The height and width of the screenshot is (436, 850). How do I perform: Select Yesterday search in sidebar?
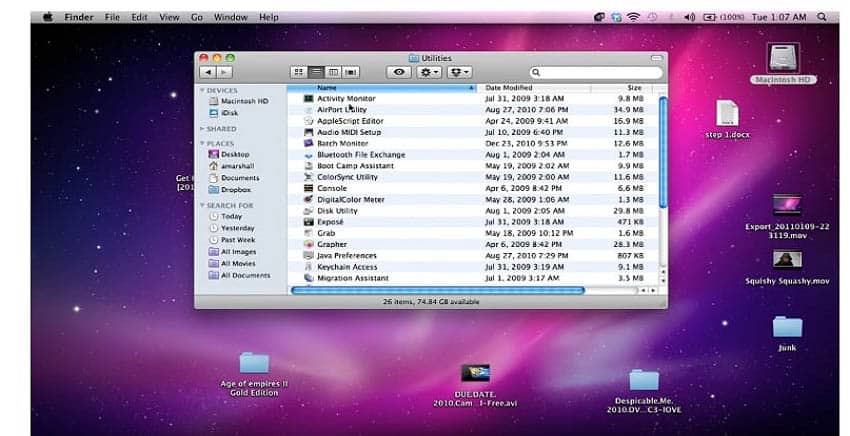click(231, 228)
